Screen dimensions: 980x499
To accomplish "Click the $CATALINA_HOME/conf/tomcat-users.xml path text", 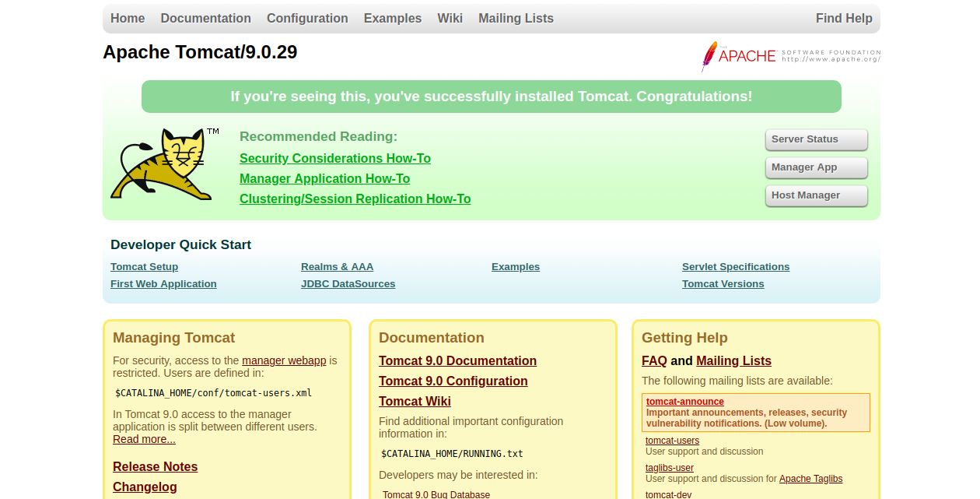I will click(x=213, y=393).
